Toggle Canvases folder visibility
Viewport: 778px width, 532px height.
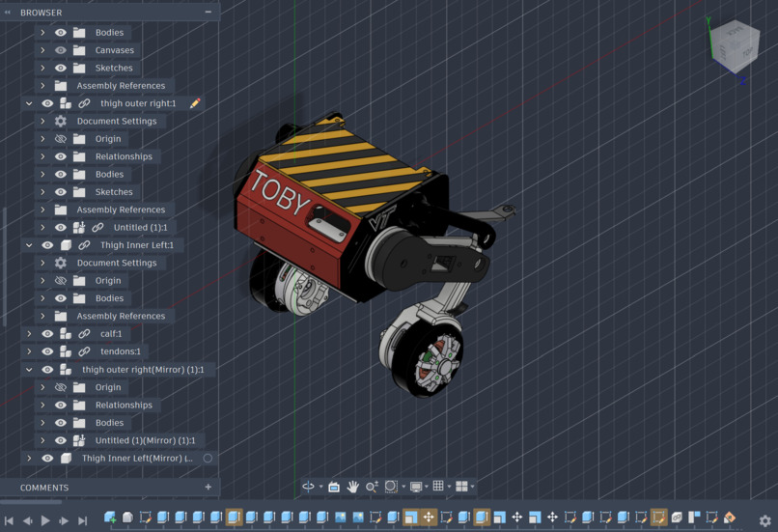point(61,50)
